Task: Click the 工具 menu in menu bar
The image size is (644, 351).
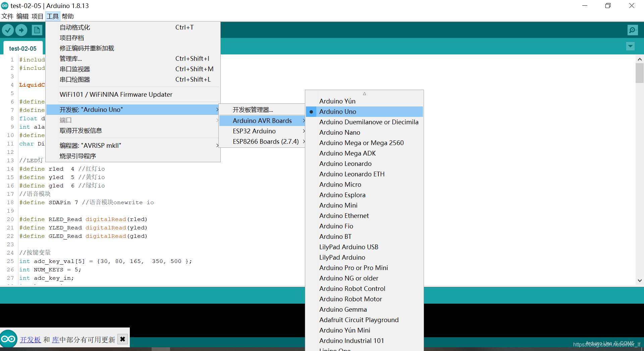Action: [53, 16]
